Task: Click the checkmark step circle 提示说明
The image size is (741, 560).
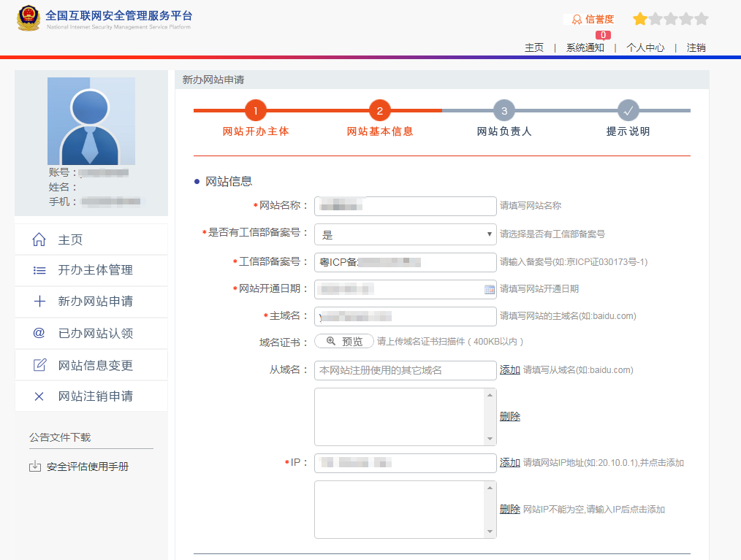Action: coord(628,110)
